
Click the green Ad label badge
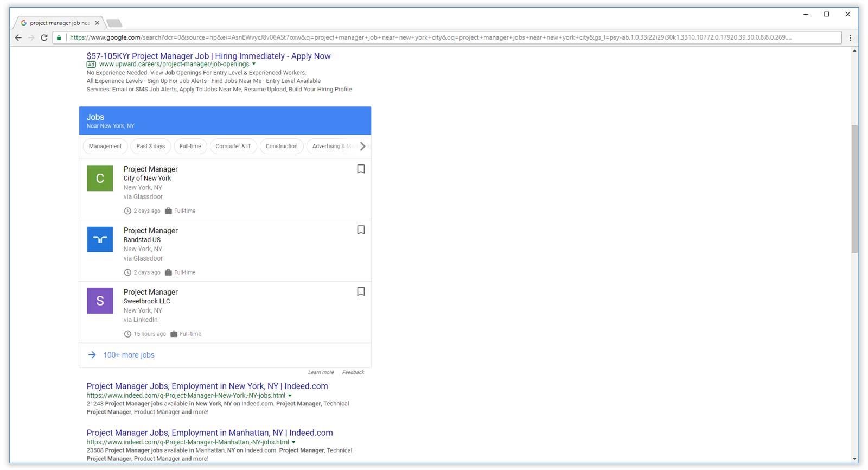click(x=91, y=64)
